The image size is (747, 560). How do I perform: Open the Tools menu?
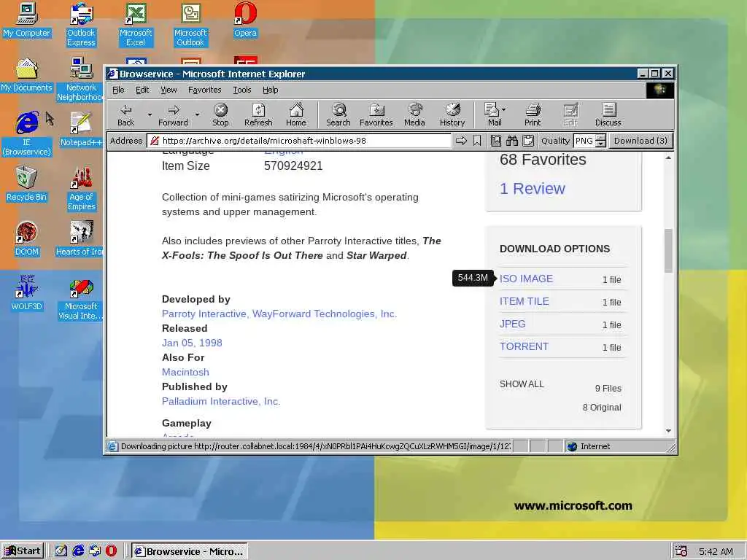point(241,90)
